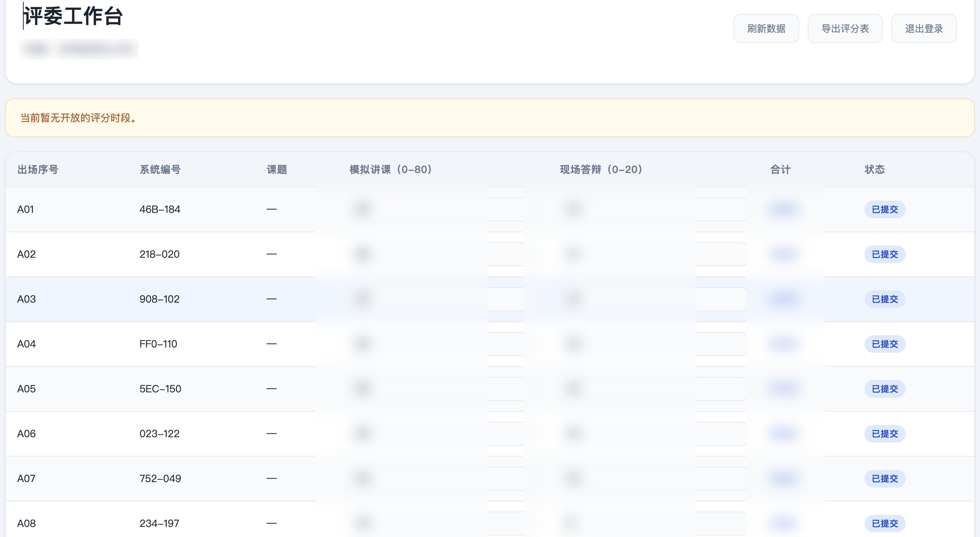The image size is (980, 537).
Task: Click the 现场答辩 score field in row A07
Action: pyautogui.click(x=653, y=479)
